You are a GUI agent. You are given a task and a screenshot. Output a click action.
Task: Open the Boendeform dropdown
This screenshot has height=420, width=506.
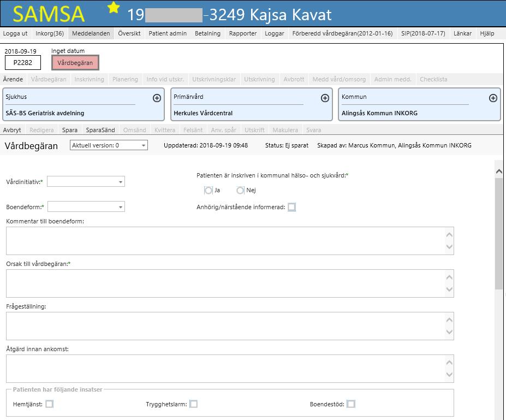[86, 206]
